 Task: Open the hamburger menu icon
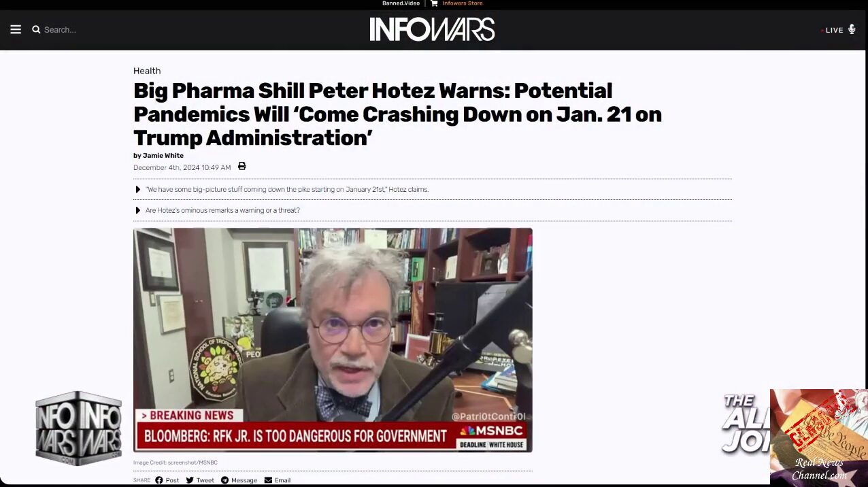point(16,29)
